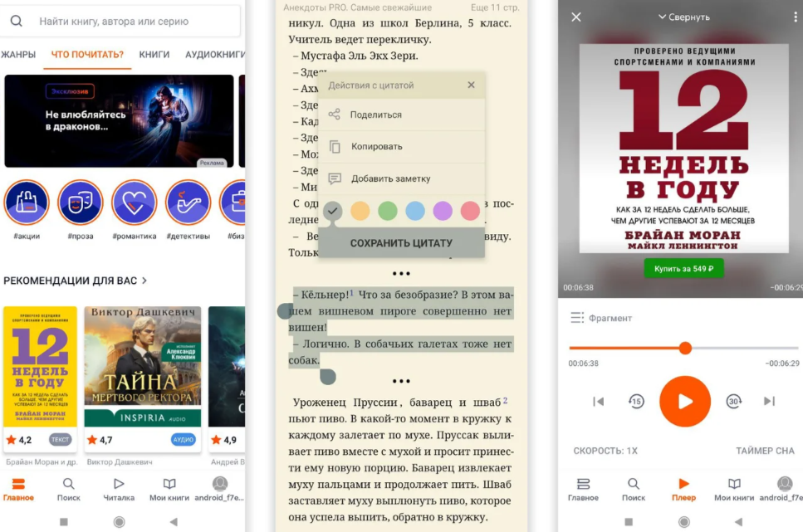Focus the book search input field
Image resolution: width=803 pixels, height=532 pixels.
point(120,21)
